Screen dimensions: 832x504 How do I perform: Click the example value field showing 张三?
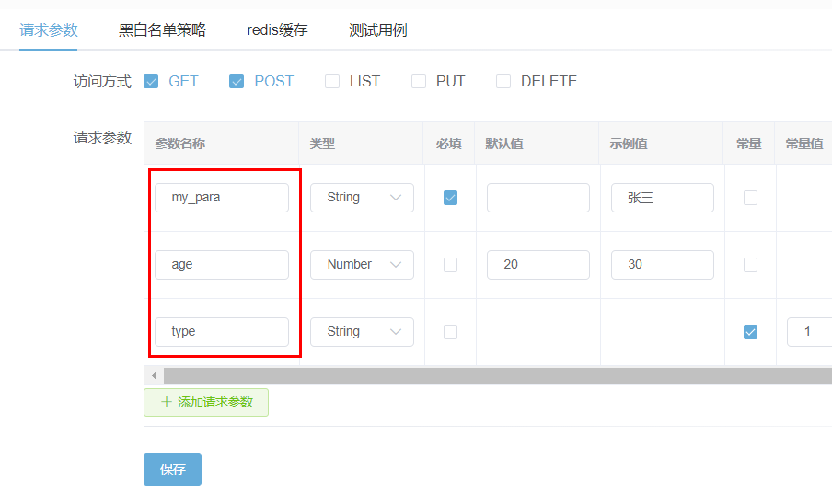click(x=662, y=198)
